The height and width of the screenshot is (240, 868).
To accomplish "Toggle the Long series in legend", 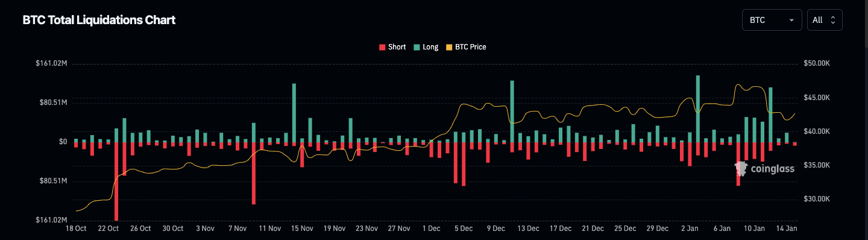I will pyautogui.click(x=426, y=47).
